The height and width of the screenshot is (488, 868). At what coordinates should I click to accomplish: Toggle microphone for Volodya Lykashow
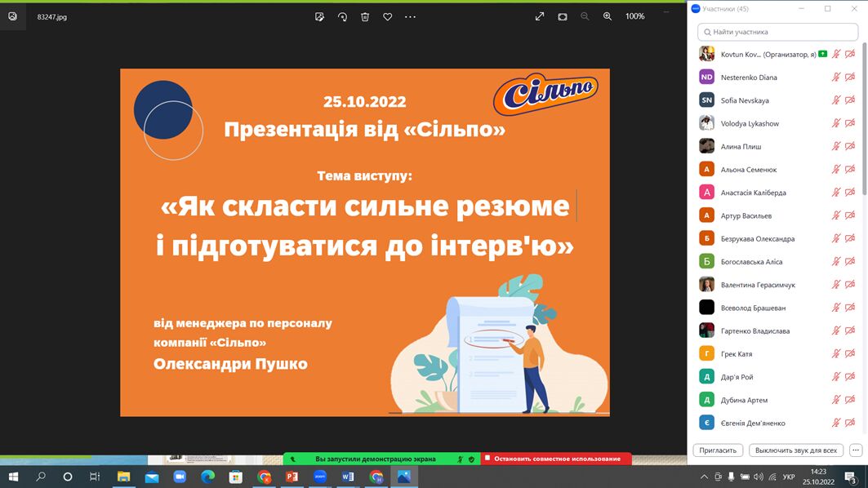836,123
